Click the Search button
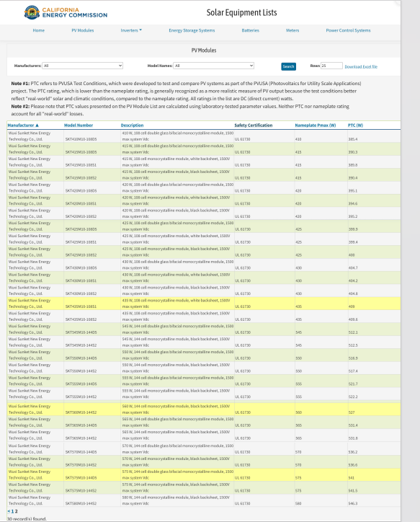 click(288, 66)
